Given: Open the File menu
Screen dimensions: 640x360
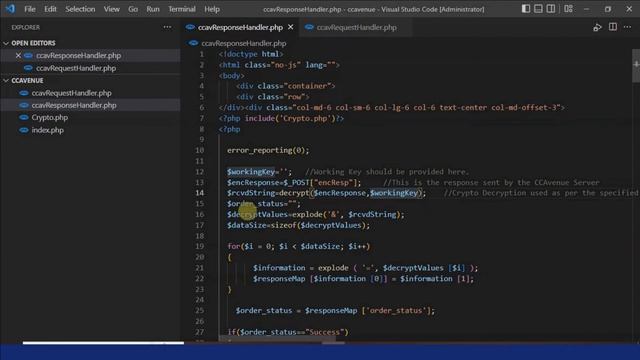Looking at the screenshot, I should coord(30,9).
